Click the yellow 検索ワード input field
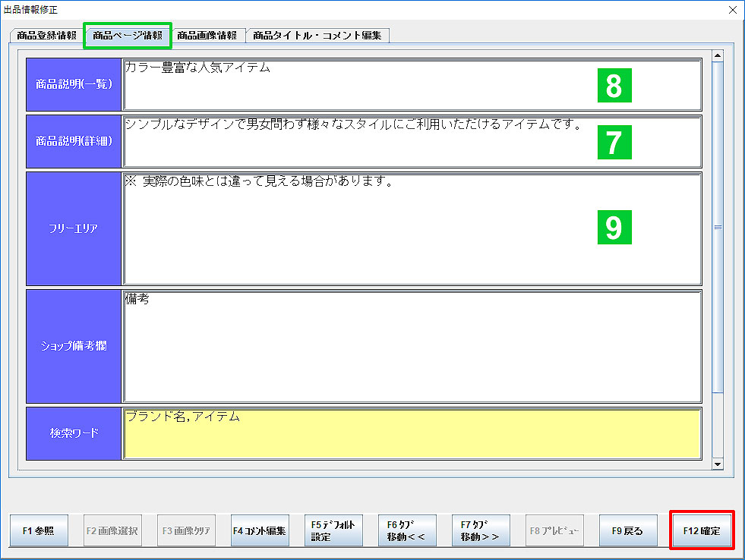 [411, 433]
